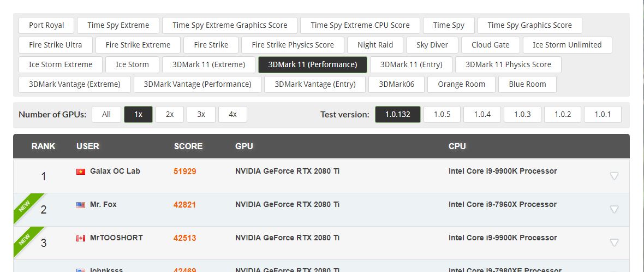Filter results to 1x GPU
644x272 pixels.
coord(139,114)
